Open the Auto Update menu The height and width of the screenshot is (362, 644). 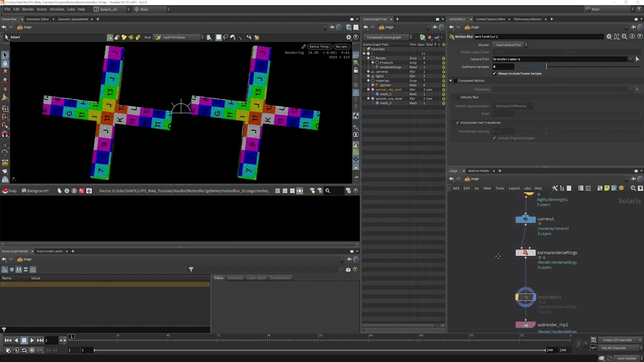626,358
